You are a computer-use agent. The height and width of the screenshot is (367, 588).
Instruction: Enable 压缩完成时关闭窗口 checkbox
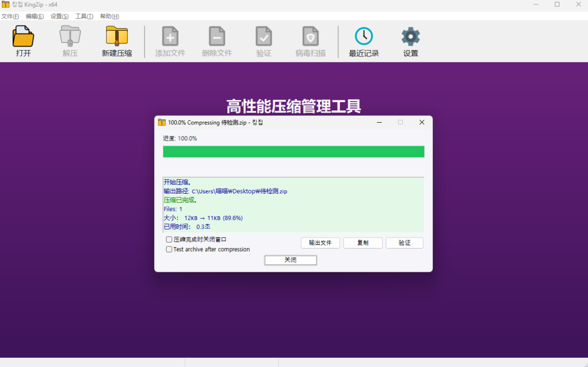[169, 239]
